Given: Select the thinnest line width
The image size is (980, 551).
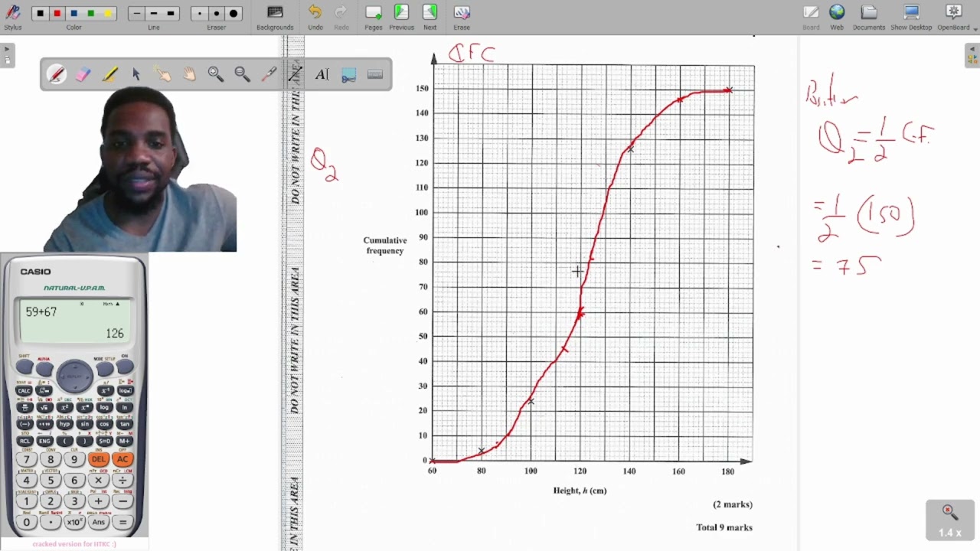Looking at the screenshot, I should (136, 14).
